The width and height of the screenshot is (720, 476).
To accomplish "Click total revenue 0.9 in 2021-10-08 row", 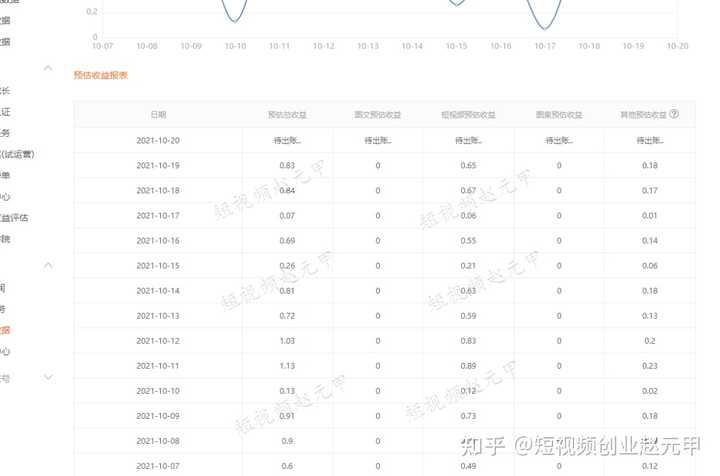I will point(287,441).
